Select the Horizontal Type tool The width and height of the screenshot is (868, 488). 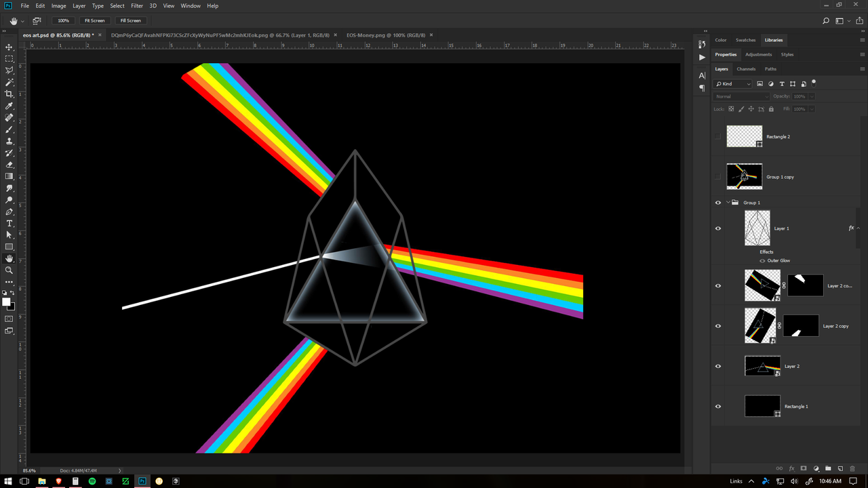[9, 224]
